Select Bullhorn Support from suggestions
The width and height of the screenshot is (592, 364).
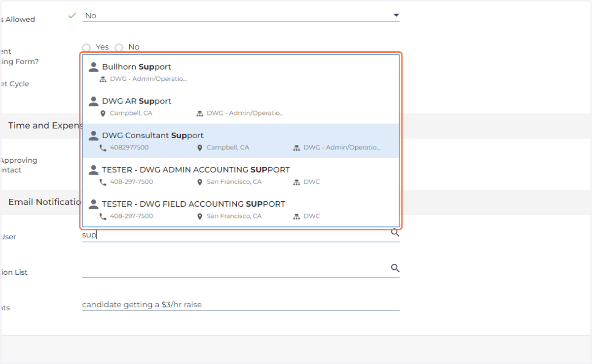(241, 72)
